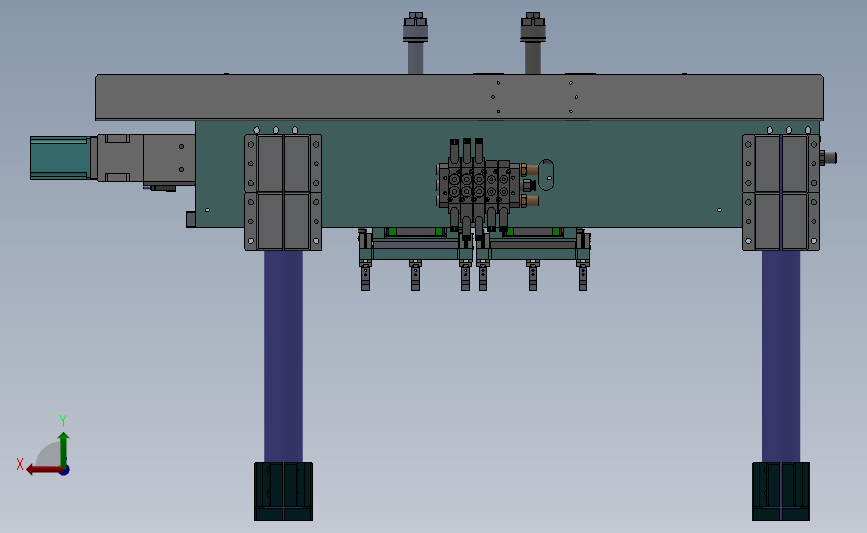Select the left gripper rail assembly

416,259
